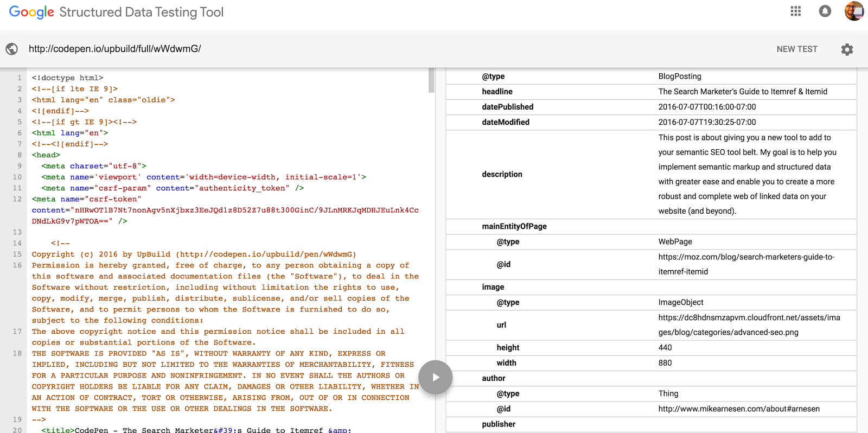868x433 pixels.
Task: Open the Google apps grid icon
Action: (x=796, y=11)
